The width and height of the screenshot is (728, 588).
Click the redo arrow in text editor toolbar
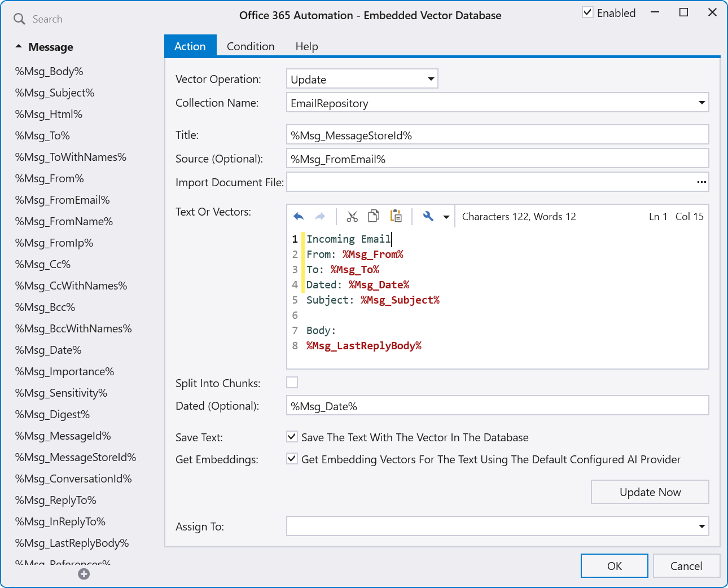[320, 217]
